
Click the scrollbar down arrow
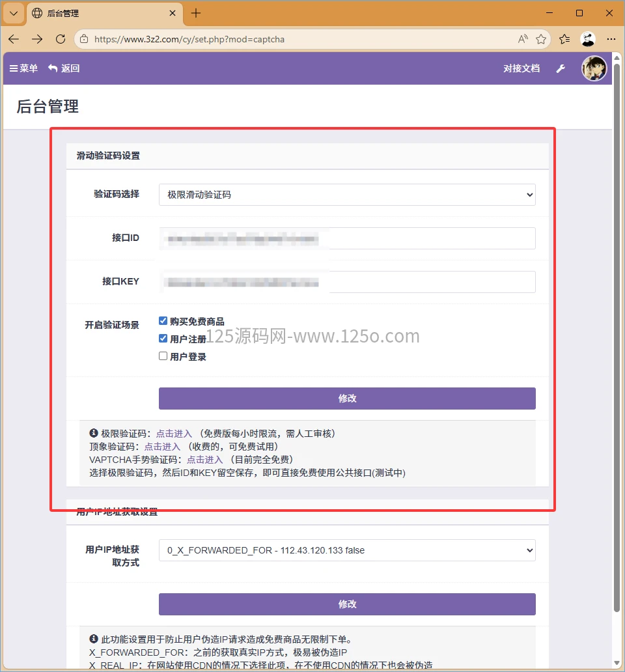click(617, 663)
